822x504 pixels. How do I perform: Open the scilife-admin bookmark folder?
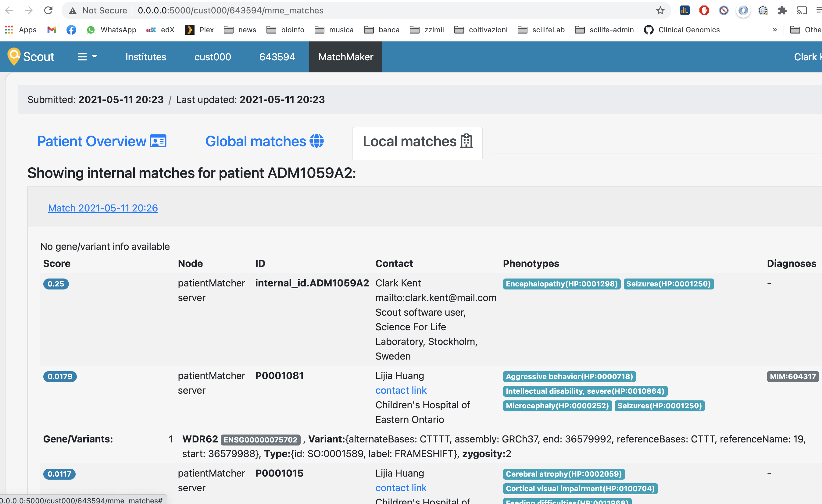(x=604, y=30)
